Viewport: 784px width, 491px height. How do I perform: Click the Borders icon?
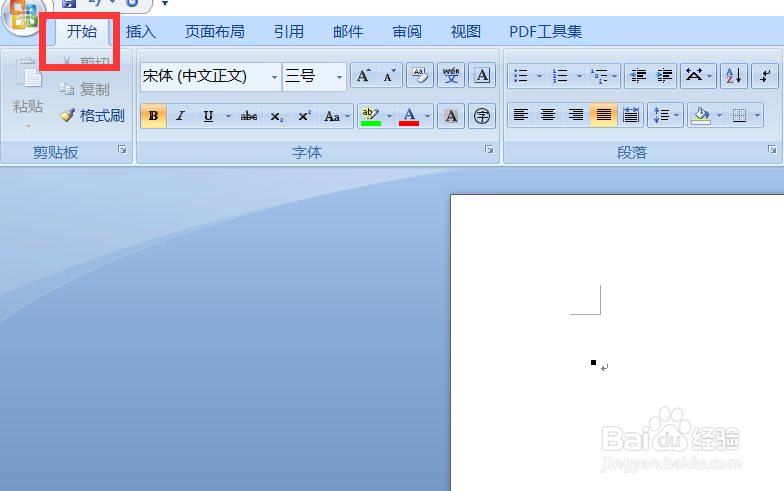click(x=740, y=116)
